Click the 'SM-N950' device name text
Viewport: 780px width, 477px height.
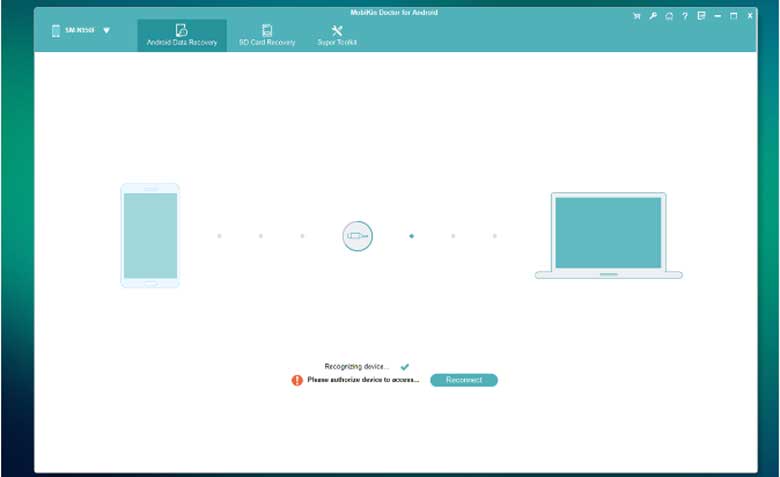pyautogui.click(x=80, y=30)
